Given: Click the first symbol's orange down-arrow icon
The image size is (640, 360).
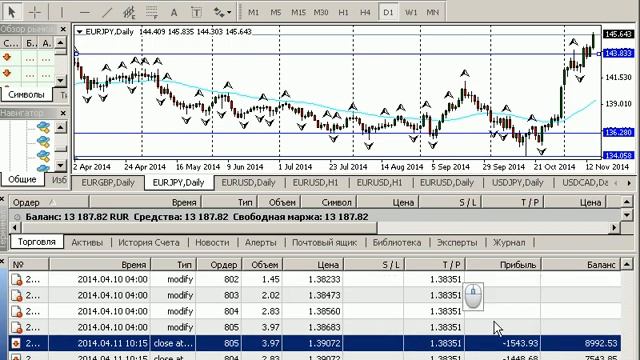Looking at the screenshot, I should tap(7, 57).
